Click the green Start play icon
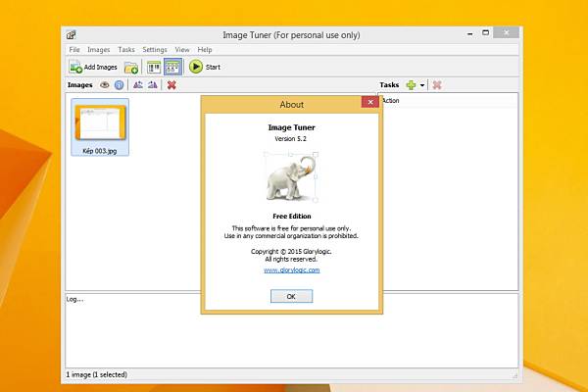Image resolution: width=588 pixels, height=392 pixels. (x=196, y=67)
